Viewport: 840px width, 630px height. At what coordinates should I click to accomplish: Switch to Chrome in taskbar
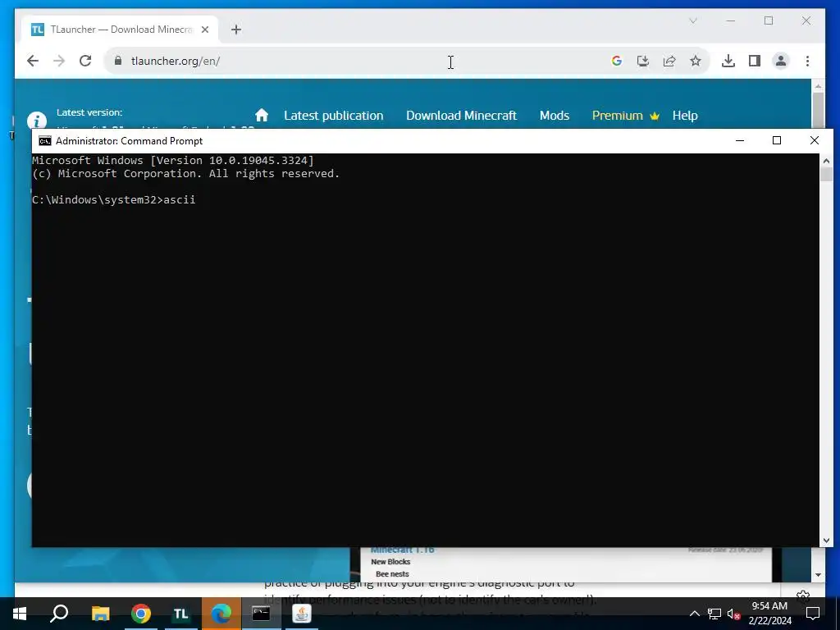coord(141,614)
